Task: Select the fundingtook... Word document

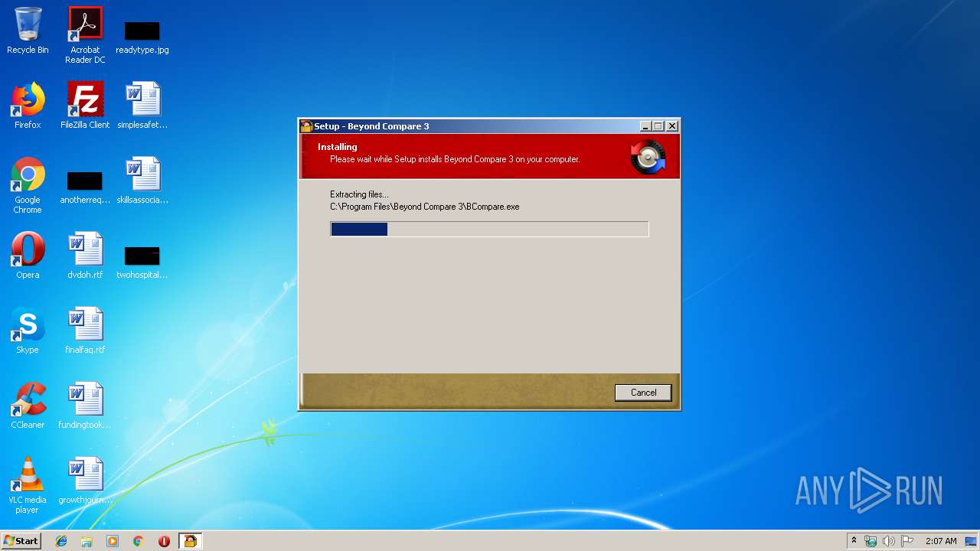Action: (x=85, y=406)
